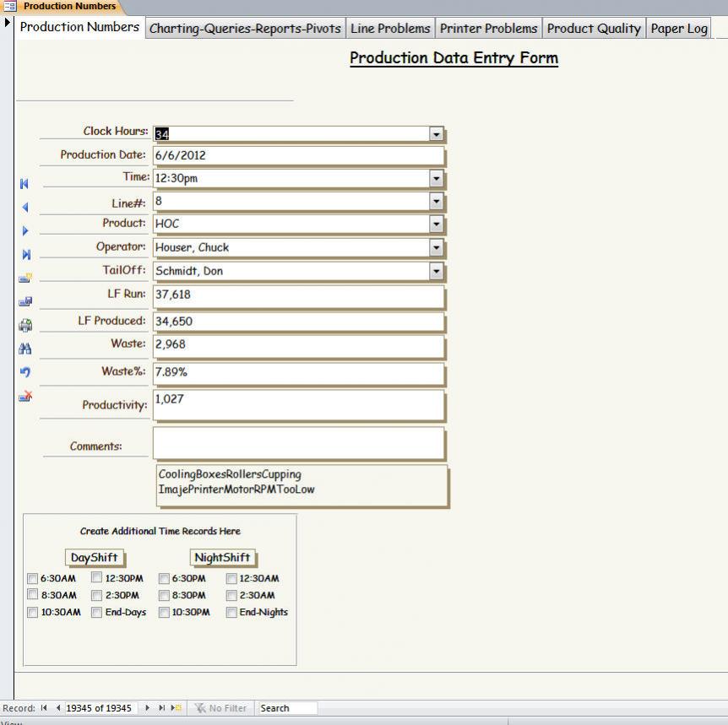Print the record using printer icon

(25, 325)
